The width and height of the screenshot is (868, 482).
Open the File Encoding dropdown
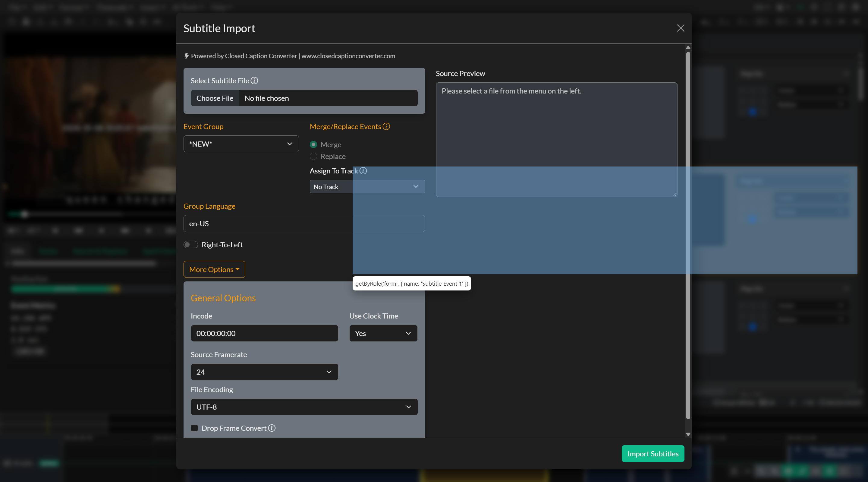click(x=304, y=407)
